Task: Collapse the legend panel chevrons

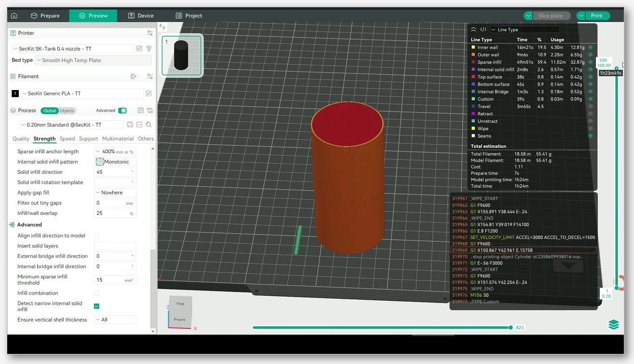Action: 474,29
